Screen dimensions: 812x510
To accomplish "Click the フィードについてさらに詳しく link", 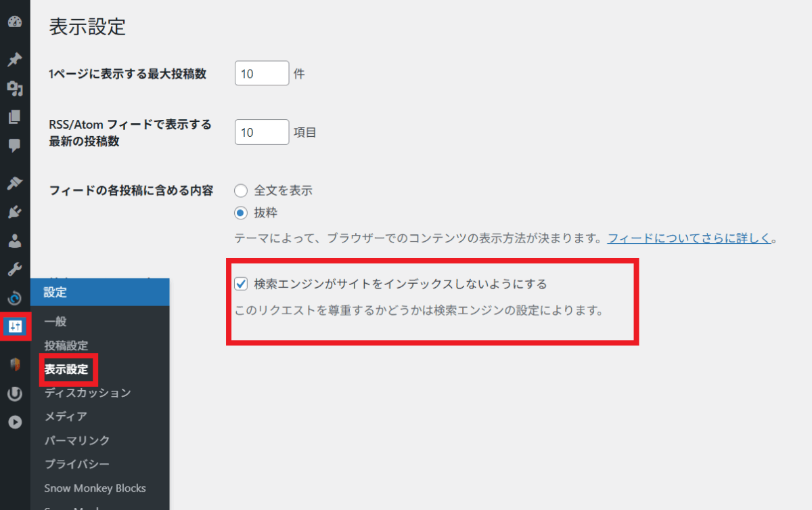I will [689, 238].
